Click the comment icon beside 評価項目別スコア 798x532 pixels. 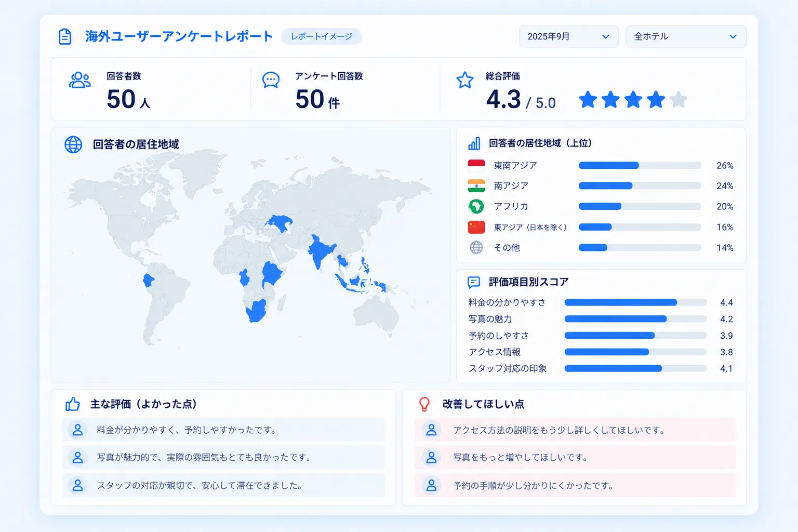pos(474,282)
